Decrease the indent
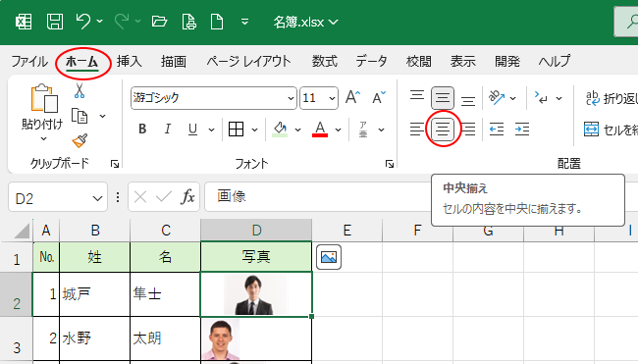 497,130
